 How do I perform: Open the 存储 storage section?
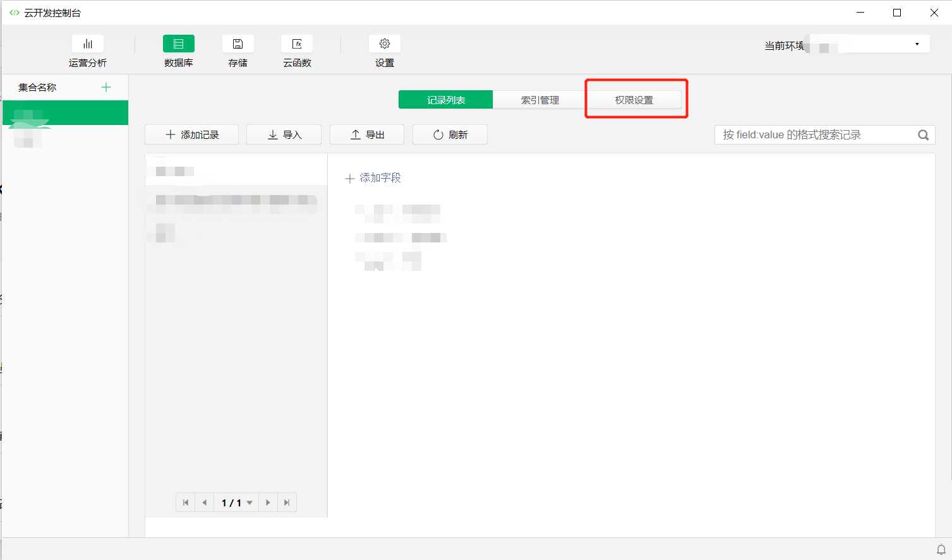pyautogui.click(x=238, y=51)
